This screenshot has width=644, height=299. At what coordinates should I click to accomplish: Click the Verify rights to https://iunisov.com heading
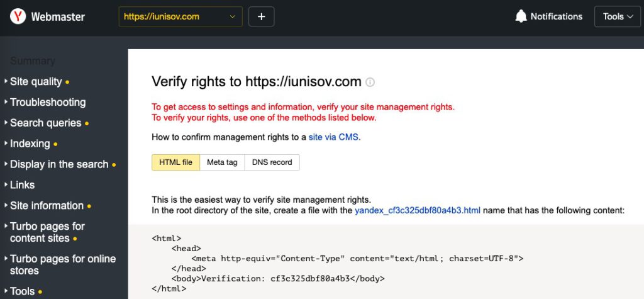[x=257, y=81]
